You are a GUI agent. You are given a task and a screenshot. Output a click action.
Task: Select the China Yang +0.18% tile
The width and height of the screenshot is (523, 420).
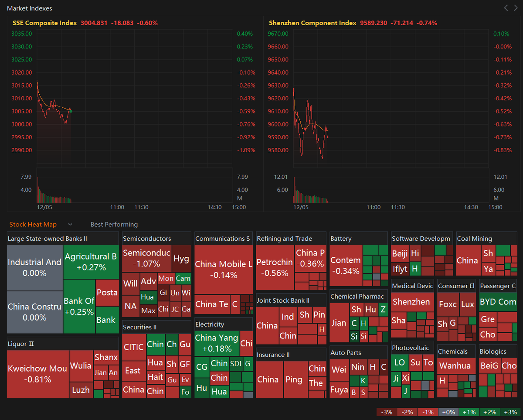(217, 343)
